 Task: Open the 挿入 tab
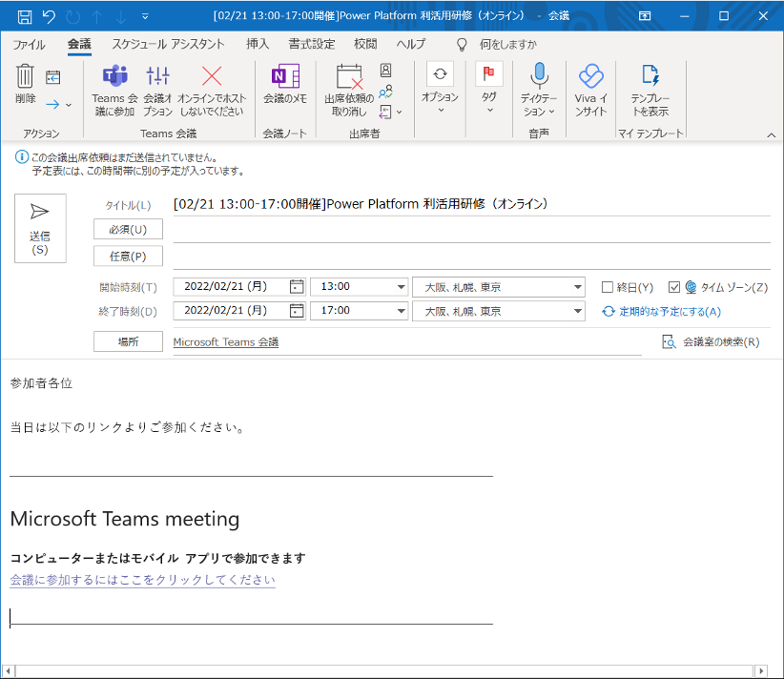tap(258, 44)
